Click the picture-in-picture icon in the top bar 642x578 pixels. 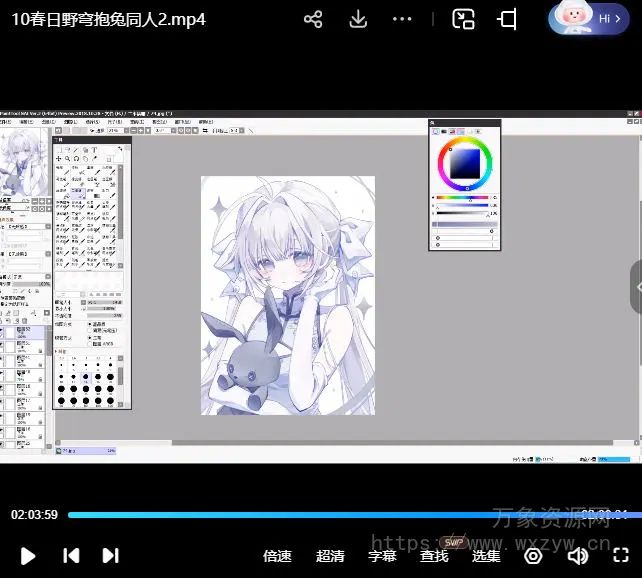pyautogui.click(x=463, y=19)
